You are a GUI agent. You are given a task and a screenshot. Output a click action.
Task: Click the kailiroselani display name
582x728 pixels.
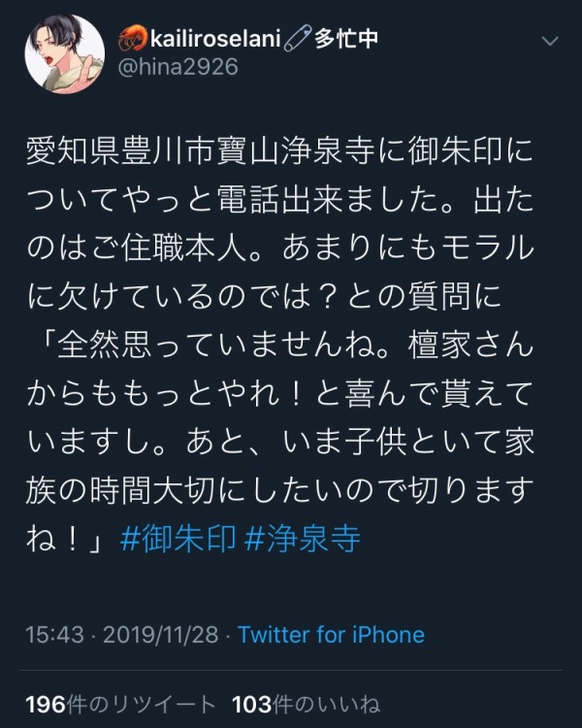pos(215,39)
